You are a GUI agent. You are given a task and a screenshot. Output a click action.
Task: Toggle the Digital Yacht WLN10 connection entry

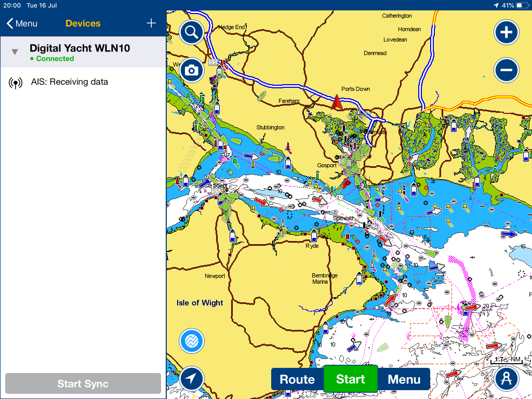click(83, 52)
